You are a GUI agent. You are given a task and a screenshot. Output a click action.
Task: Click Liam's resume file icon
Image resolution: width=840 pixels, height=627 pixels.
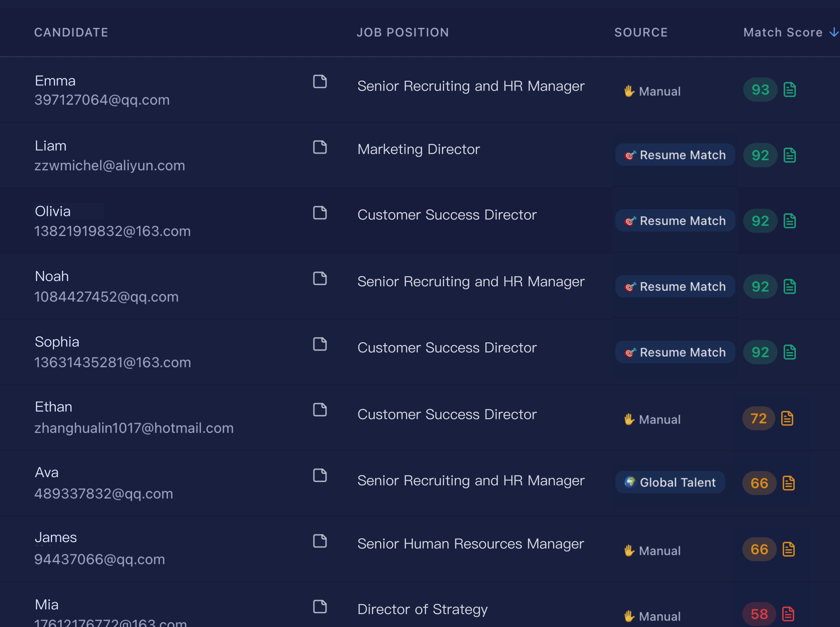pos(320,147)
